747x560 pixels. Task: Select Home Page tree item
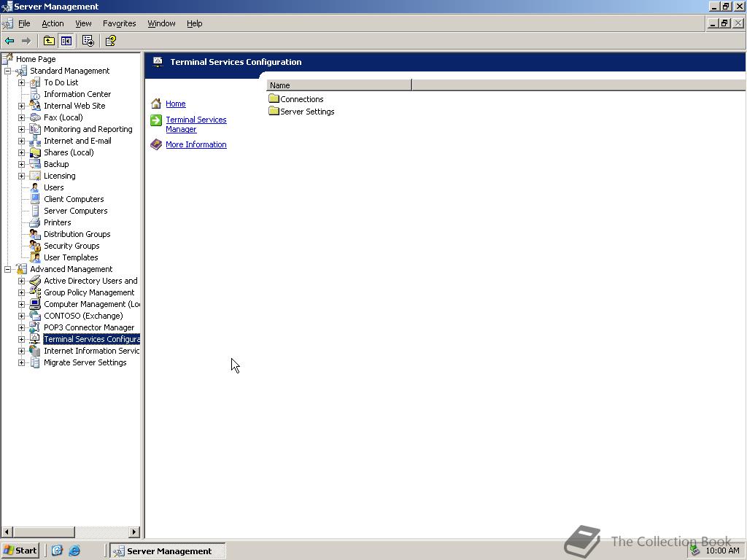(36, 59)
